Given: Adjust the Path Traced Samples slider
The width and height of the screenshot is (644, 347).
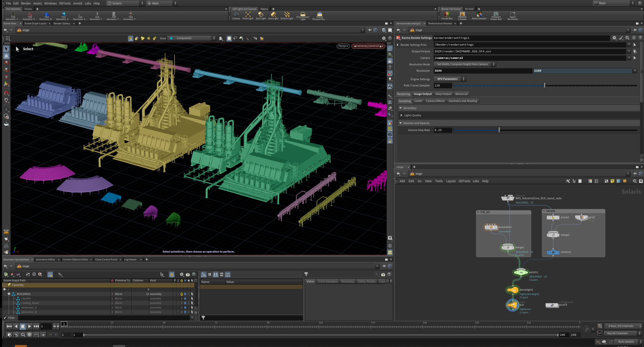Looking at the screenshot, I should point(545,85).
